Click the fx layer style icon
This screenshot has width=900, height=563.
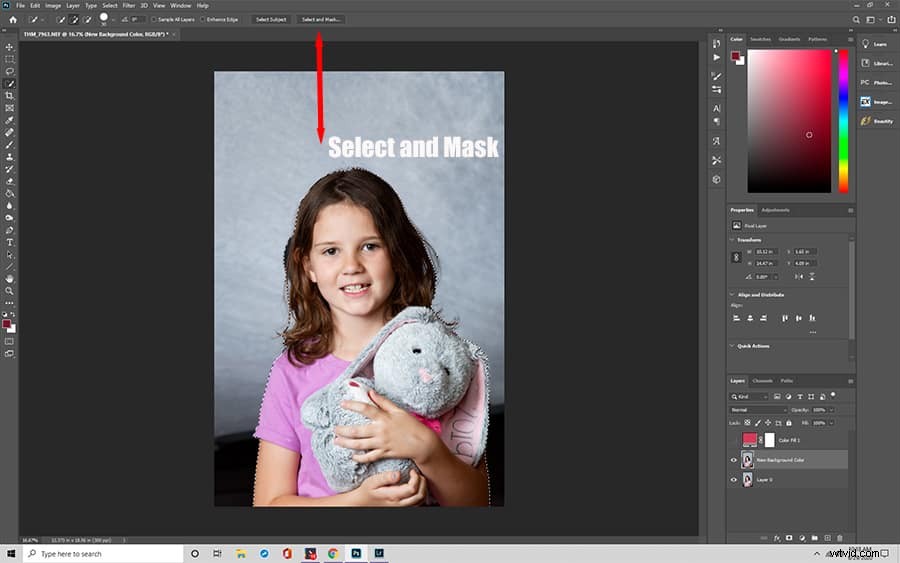pyautogui.click(x=777, y=538)
